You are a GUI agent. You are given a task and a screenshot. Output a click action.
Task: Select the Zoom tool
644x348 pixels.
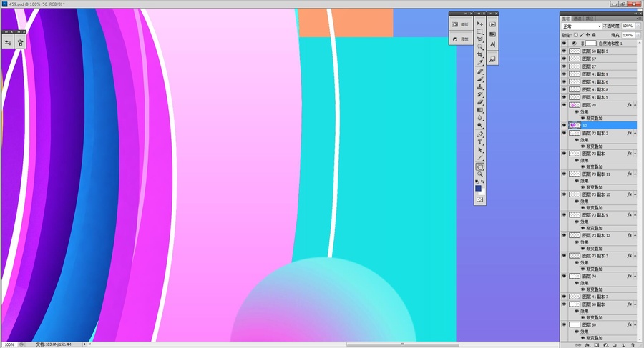point(479,174)
